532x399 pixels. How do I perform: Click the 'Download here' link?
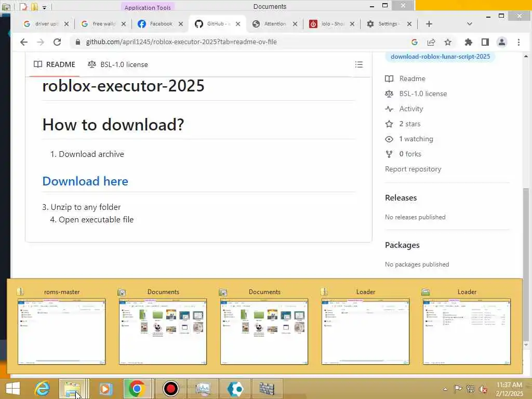click(85, 181)
